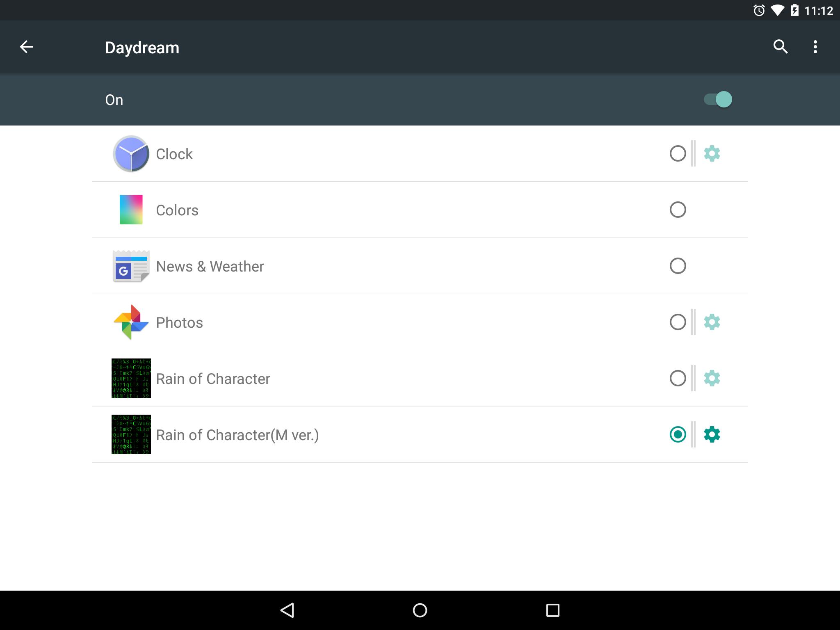Turn off the Daydream master switch
The image size is (840, 630).
[718, 99]
